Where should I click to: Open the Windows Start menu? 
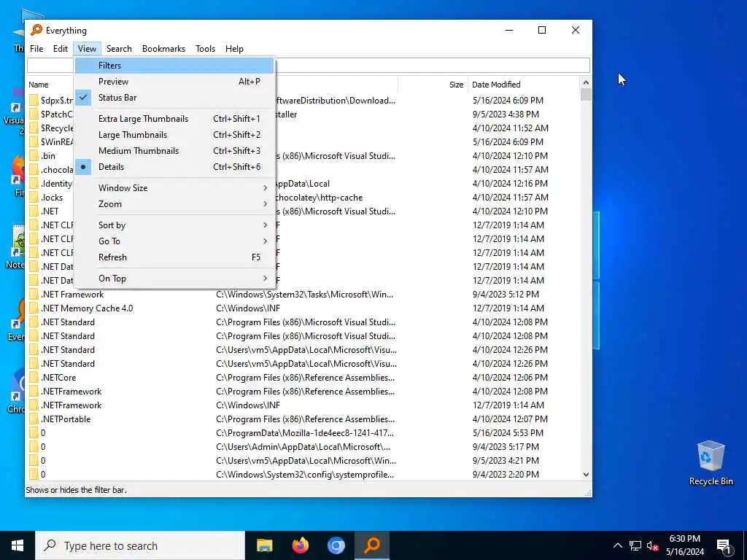point(18,545)
